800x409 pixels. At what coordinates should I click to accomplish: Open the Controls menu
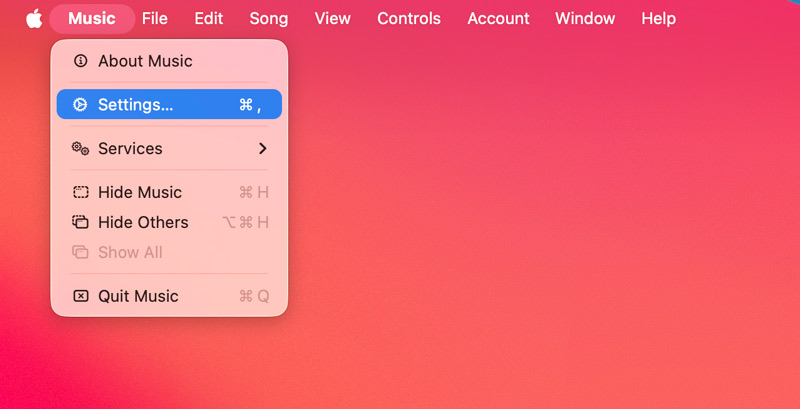[x=409, y=19]
